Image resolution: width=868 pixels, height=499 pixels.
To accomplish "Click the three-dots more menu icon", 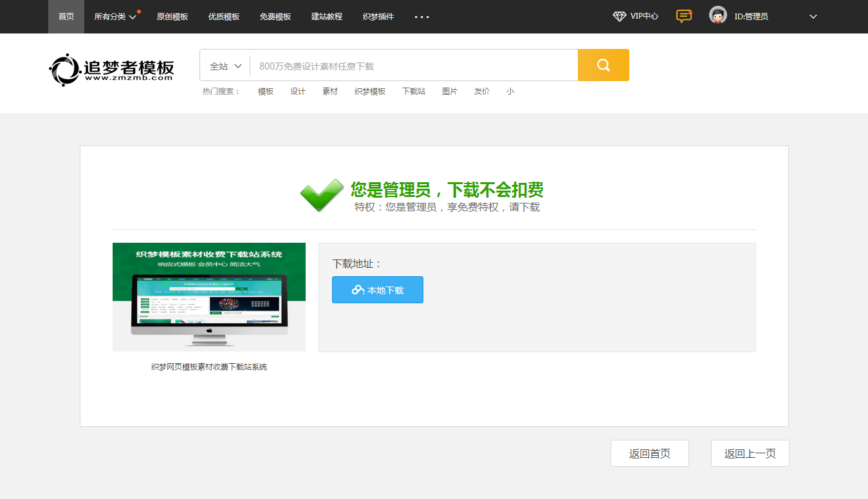I will pyautogui.click(x=421, y=17).
